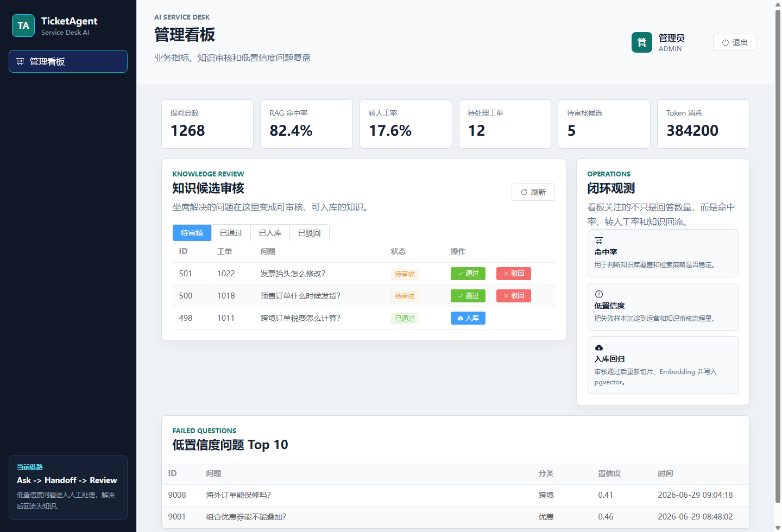Image resolution: width=782 pixels, height=532 pixels.
Task: Click ID 9008 in failed questions
Action: coord(177,495)
